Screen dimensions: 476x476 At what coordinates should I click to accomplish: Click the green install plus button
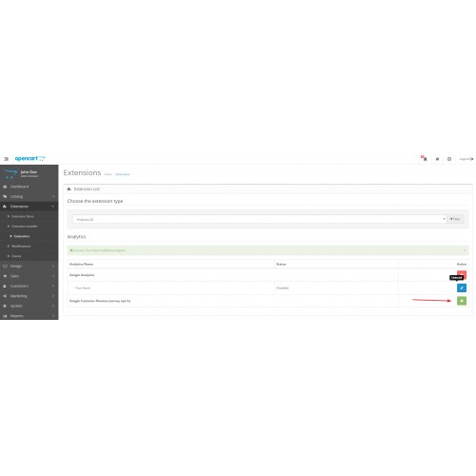[462, 301]
